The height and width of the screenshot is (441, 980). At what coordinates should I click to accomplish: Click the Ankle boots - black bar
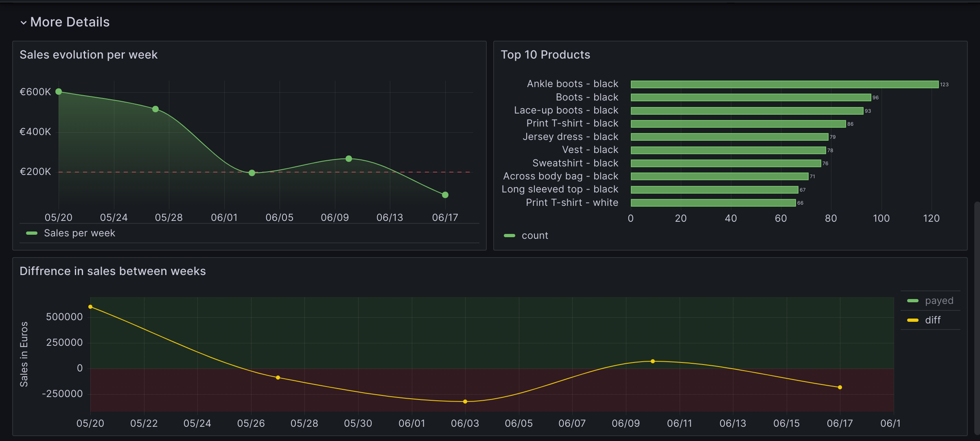784,84
